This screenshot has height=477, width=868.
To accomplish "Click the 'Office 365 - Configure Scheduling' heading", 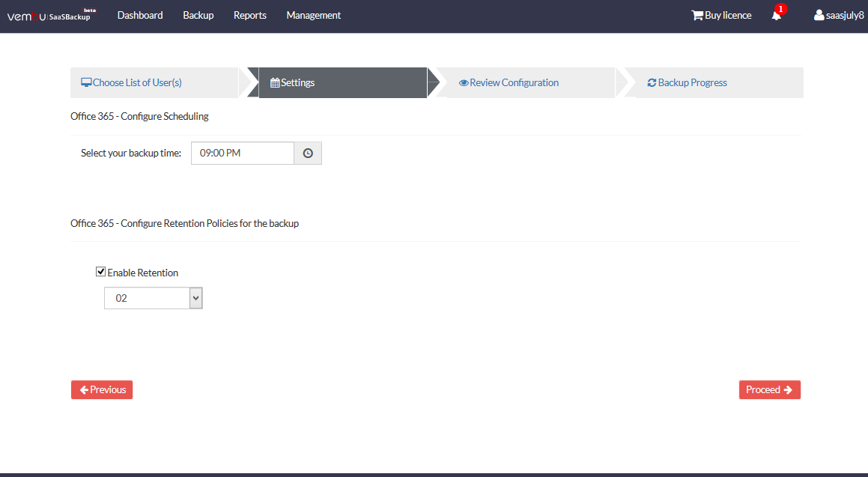I will (139, 116).
